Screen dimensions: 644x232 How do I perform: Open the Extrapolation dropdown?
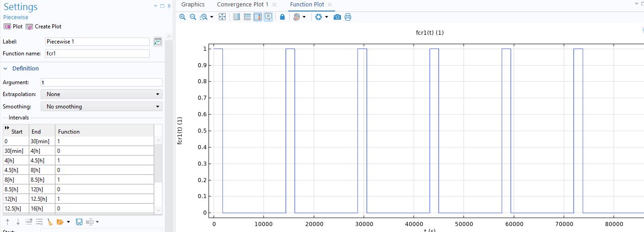(102, 94)
